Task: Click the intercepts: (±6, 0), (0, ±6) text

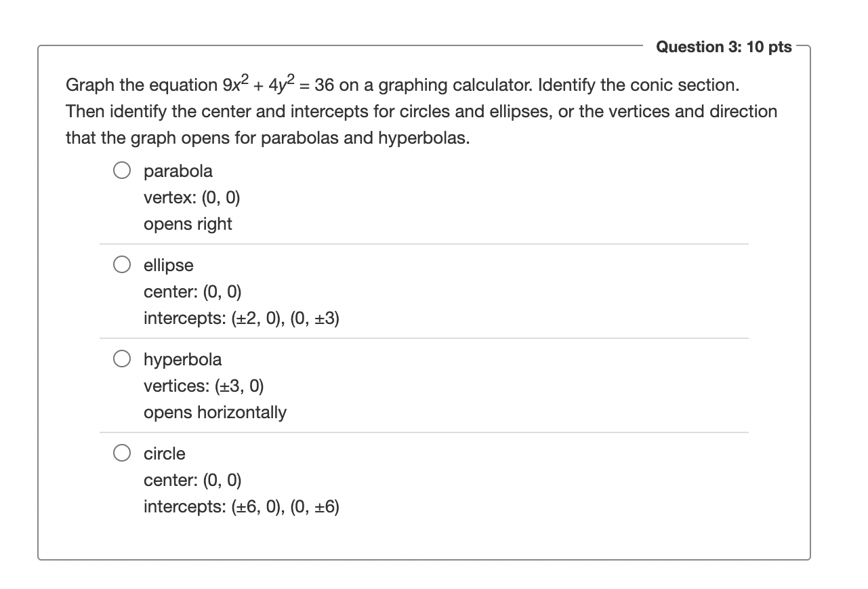Action: coord(241,506)
